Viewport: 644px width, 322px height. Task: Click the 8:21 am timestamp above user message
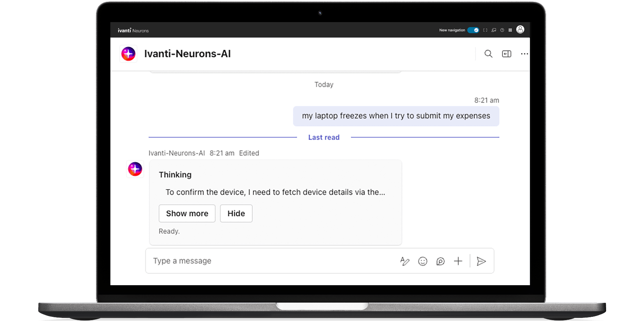coord(486,100)
